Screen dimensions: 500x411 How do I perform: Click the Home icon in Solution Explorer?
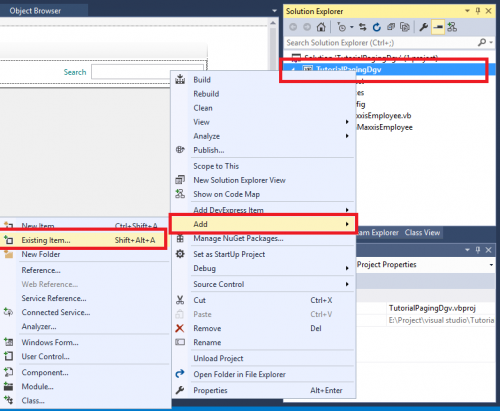321,27
